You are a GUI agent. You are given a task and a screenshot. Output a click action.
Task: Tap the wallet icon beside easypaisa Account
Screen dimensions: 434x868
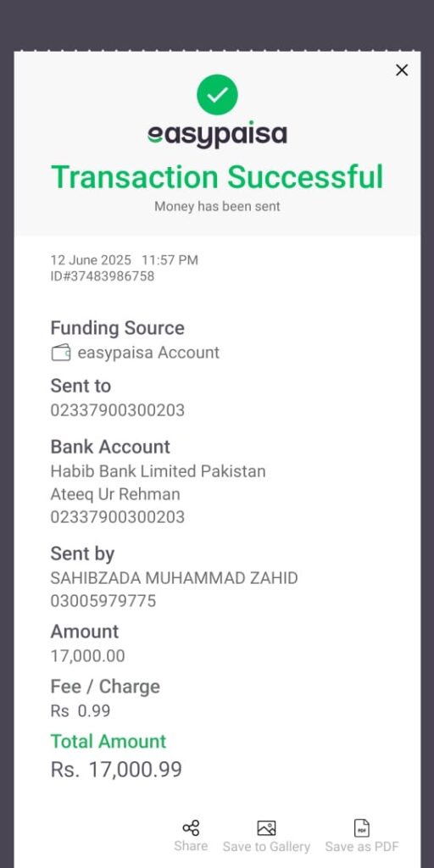point(61,353)
